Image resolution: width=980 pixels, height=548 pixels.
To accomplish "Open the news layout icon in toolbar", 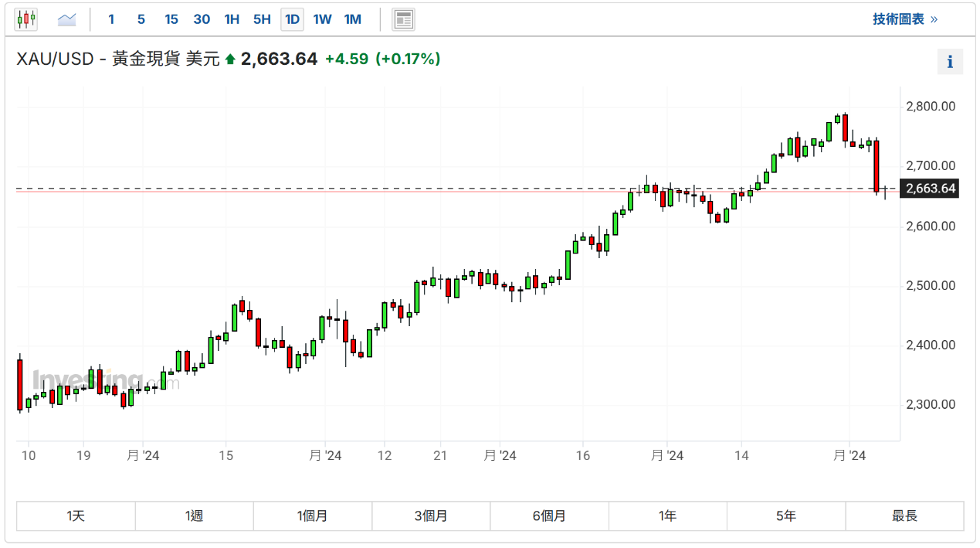I will coord(403,19).
